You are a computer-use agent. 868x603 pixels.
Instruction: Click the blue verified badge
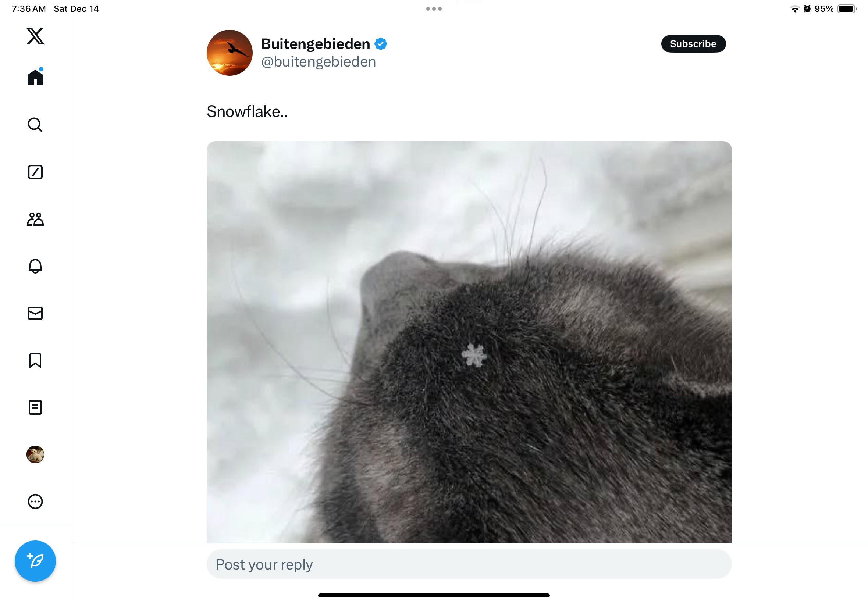coord(381,44)
